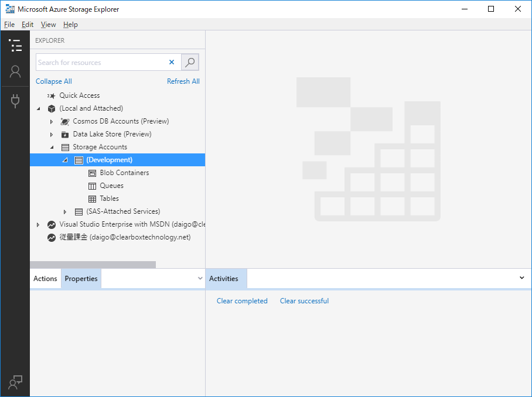Select the (SAS-Attached Services) row

(x=117, y=211)
